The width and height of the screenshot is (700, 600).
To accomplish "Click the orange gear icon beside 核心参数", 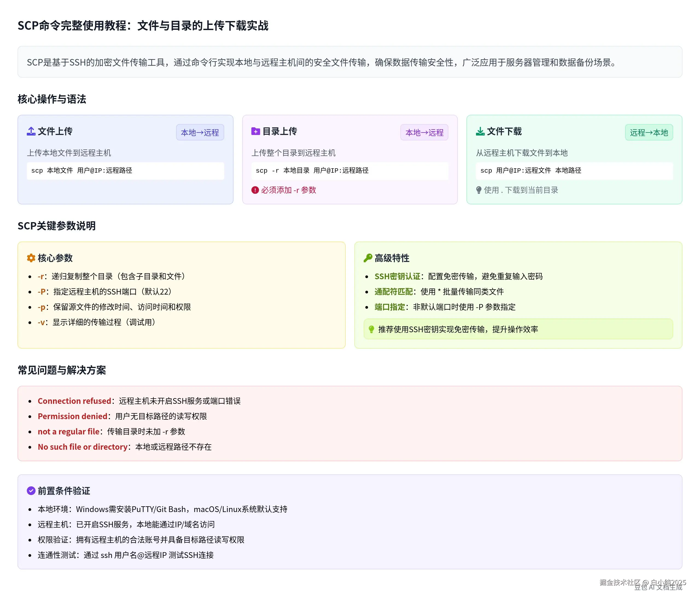I will tap(31, 258).
